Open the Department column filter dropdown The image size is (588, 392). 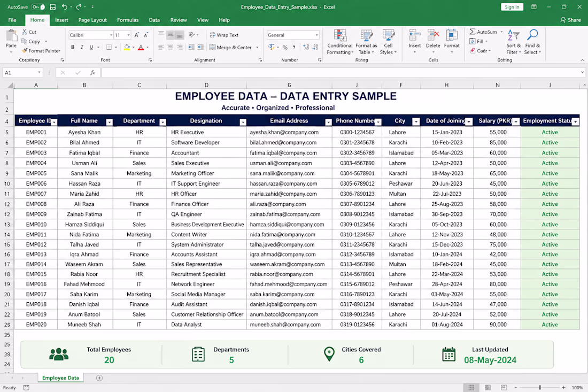[x=163, y=122]
